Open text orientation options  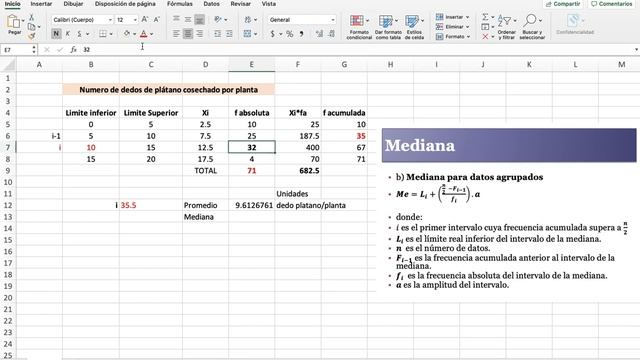pos(218,19)
